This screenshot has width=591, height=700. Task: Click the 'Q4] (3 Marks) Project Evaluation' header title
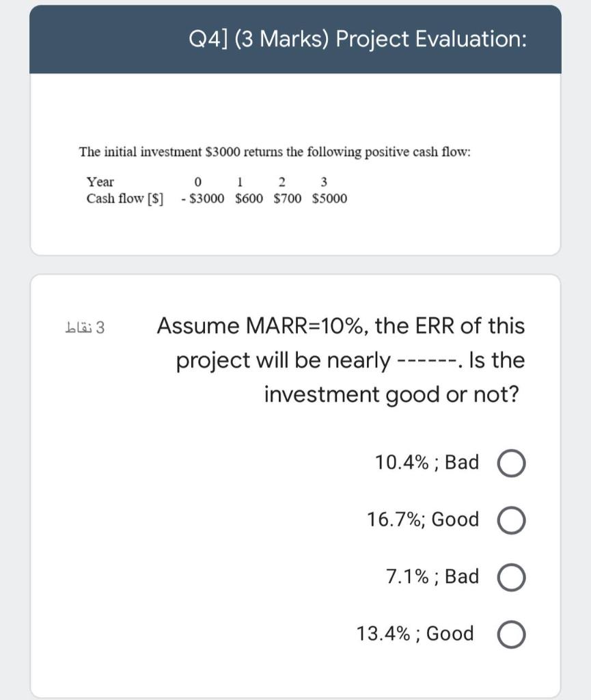(357, 39)
